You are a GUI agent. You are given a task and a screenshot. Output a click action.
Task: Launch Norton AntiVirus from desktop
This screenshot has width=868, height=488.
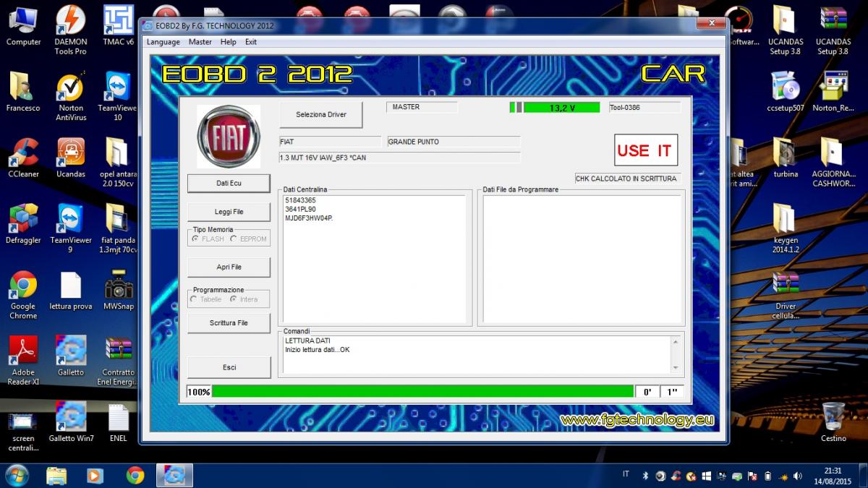pyautogui.click(x=71, y=97)
